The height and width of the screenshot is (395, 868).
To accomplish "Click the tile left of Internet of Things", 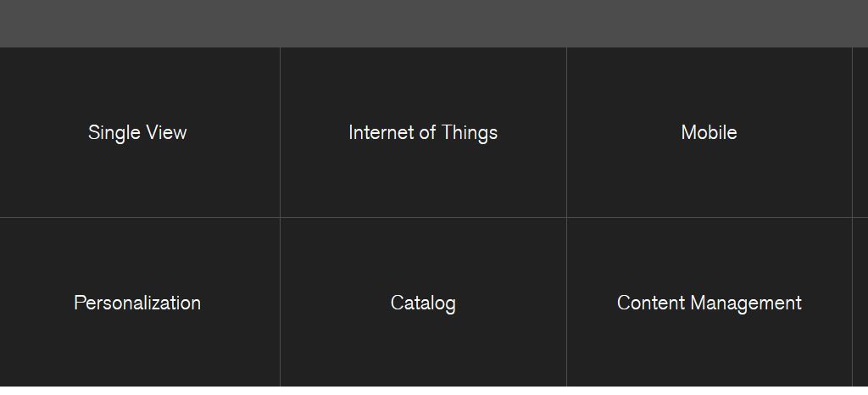I will (x=137, y=132).
